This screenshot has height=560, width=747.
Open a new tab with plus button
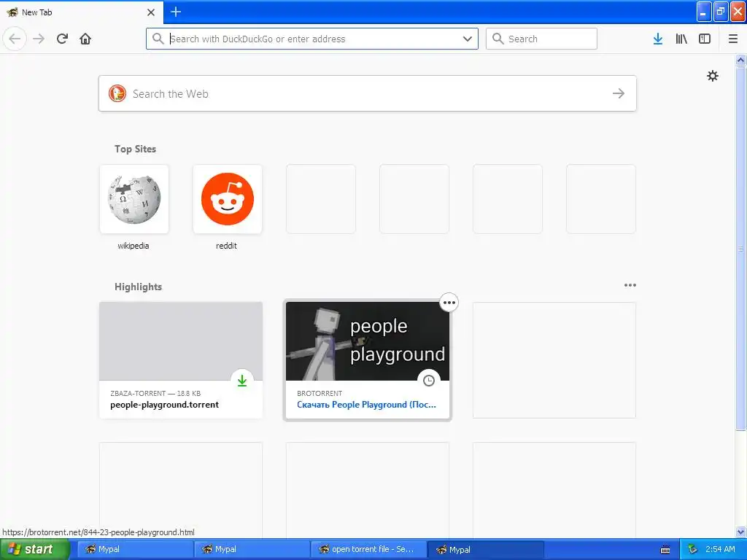click(176, 12)
